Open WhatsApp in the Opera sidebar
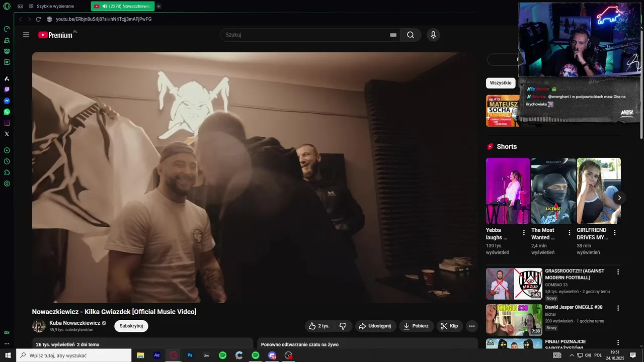The image size is (644, 362). pos(7,112)
